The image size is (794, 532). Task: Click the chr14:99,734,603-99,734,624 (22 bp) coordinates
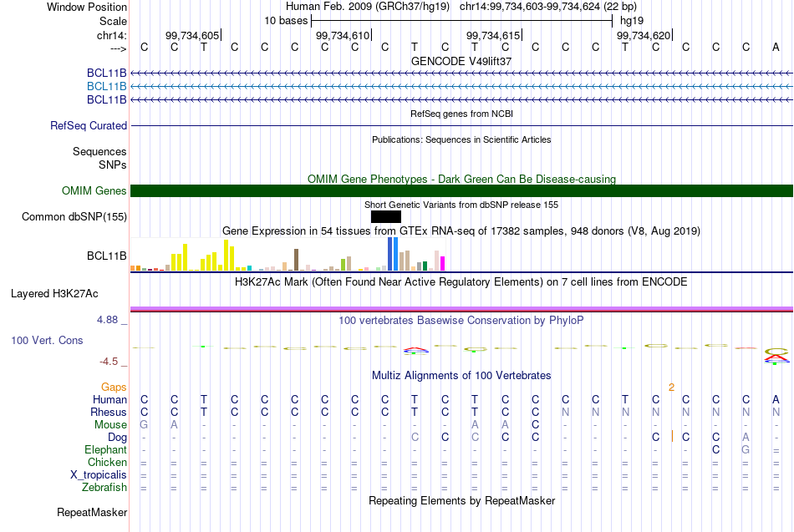[x=548, y=7]
